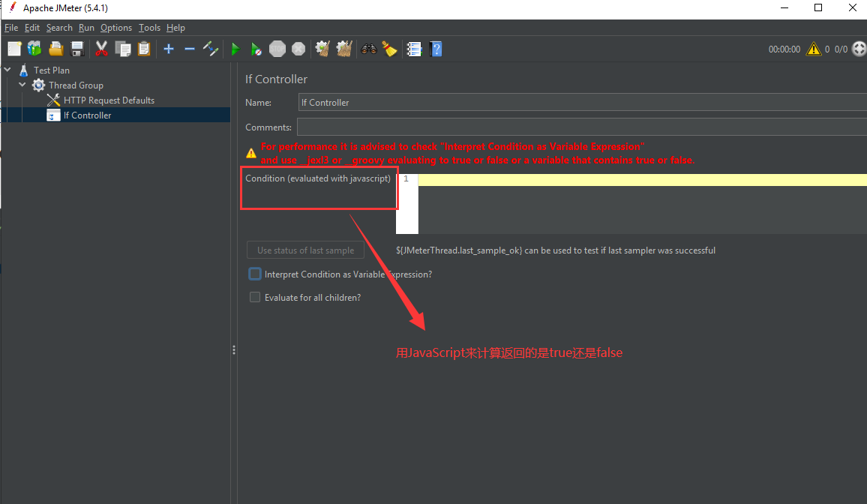
Task: Click the remote engine status icon
Action: point(859,49)
